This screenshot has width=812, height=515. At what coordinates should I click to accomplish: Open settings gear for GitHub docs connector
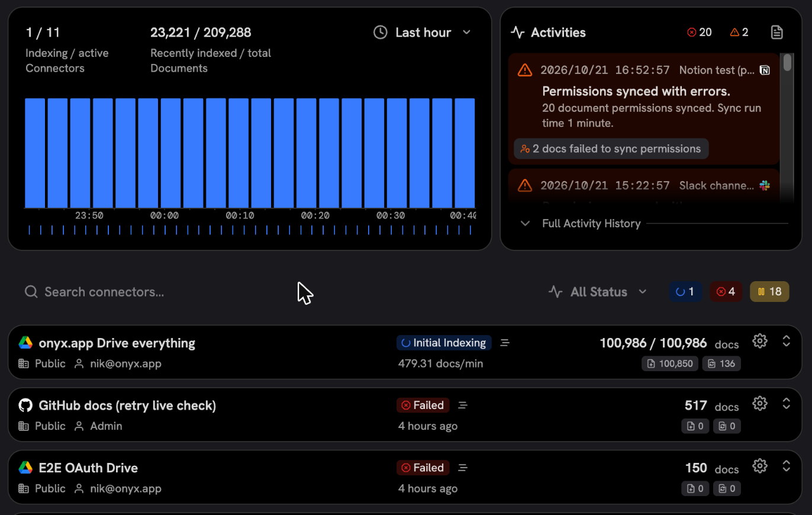point(760,404)
